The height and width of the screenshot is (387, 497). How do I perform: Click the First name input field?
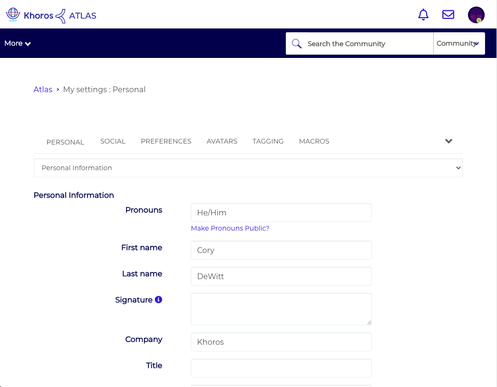[x=281, y=250]
